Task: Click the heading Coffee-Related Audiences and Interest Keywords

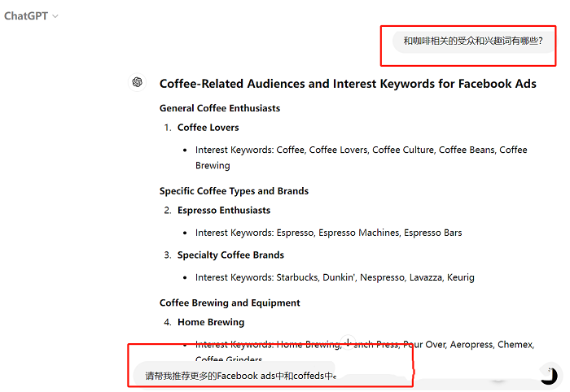Action: pos(348,84)
